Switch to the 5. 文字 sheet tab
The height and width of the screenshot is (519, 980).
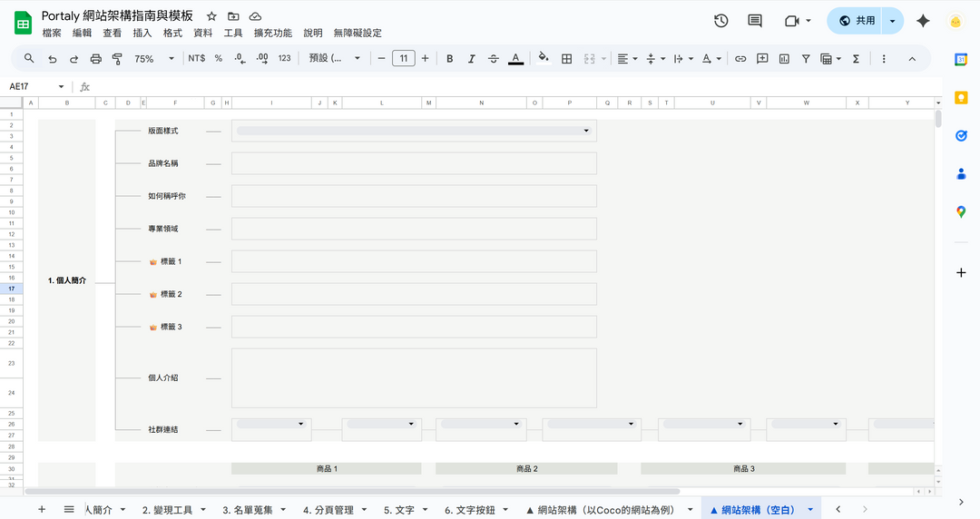coord(399,510)
